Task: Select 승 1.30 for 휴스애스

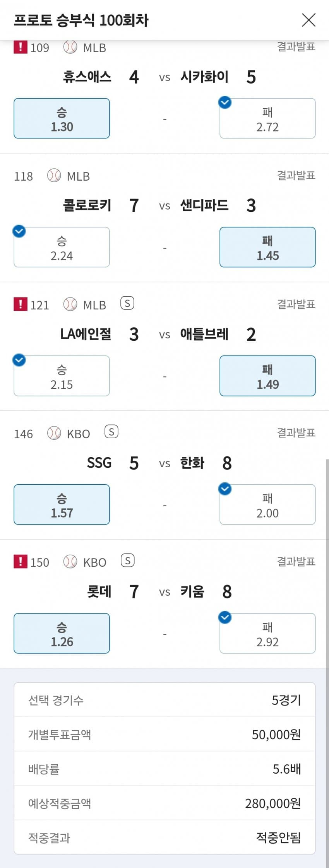Action: tap(62, 118)
